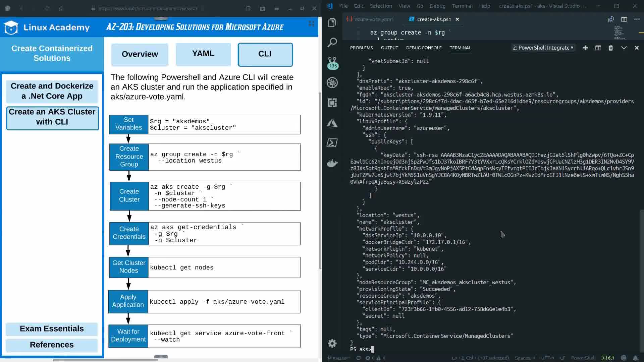Switch to the azure-vote.yaml tab
The image size is (644, 362).
pos(373,19)
